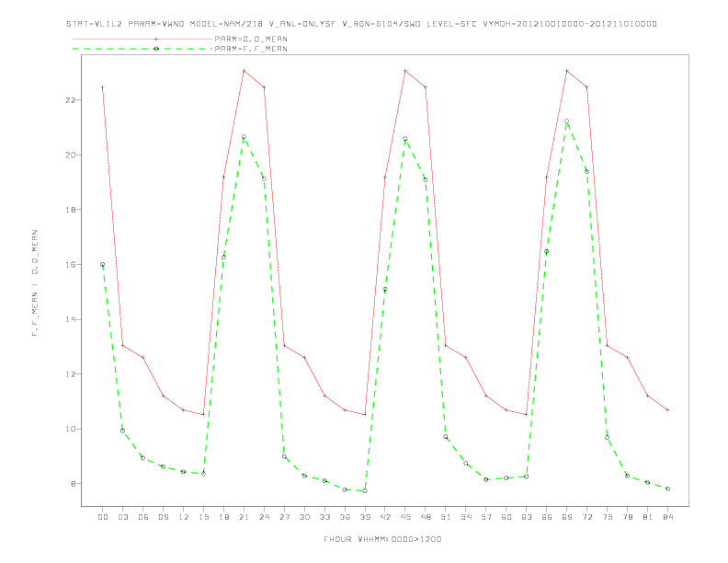728x563 pixels.
Task: Click the x-axis tick label 51
Action: click(446, 517)
